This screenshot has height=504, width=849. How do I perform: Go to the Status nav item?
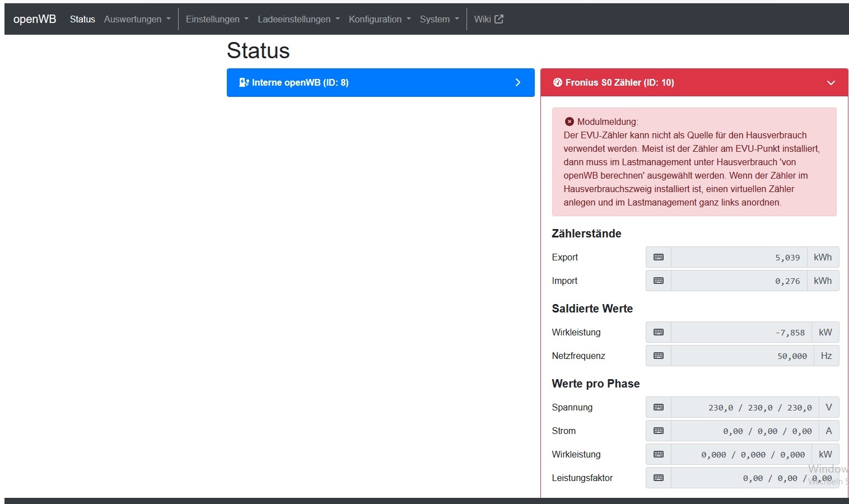pyautogui.click(x=82, y=19)
